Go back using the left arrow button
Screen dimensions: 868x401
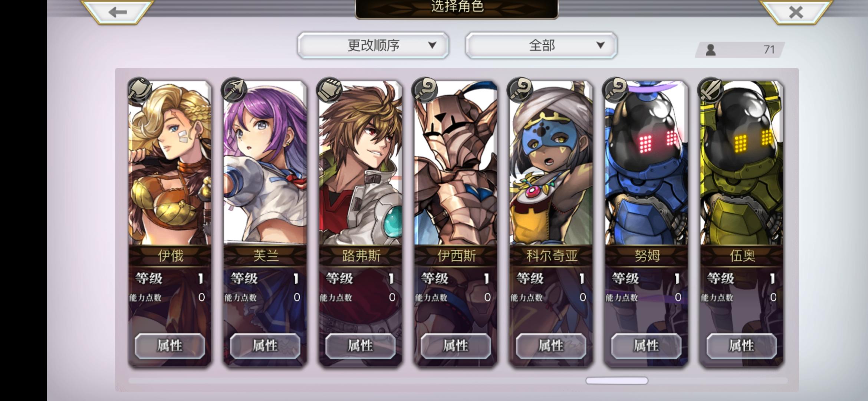[118, 12]
